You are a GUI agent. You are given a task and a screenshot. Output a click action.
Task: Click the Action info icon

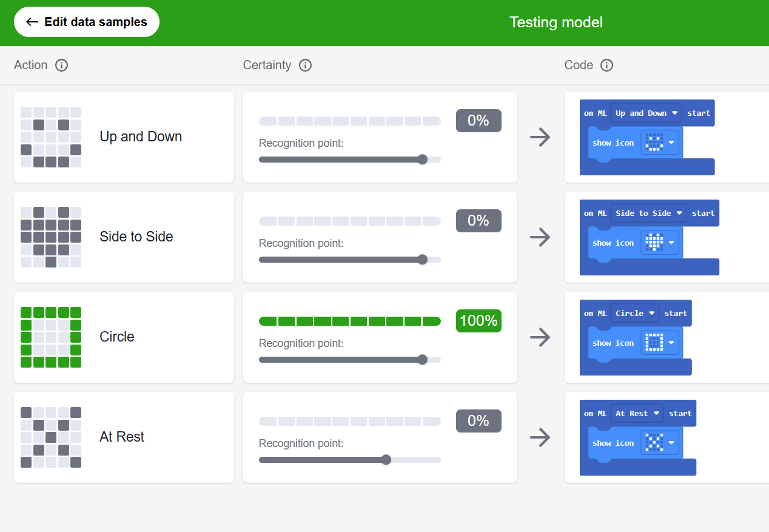[61, 65]
